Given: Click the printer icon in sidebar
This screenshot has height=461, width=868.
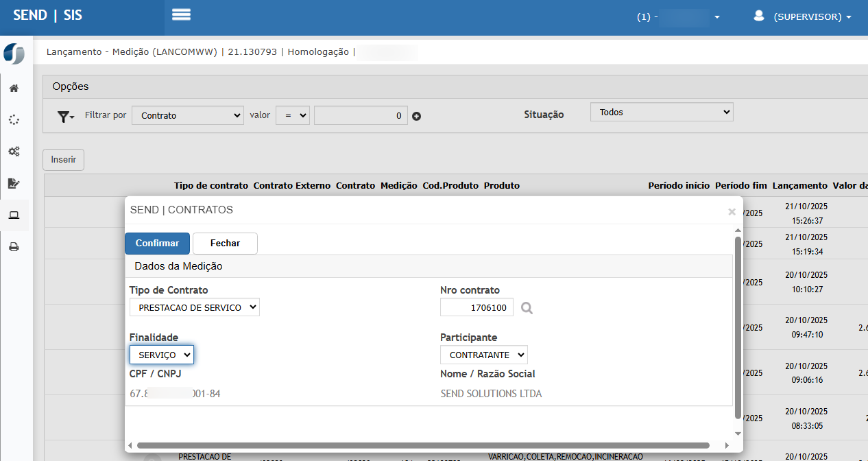Looking at the screenshot, I should pyautogui.click(x=14, y=247).
